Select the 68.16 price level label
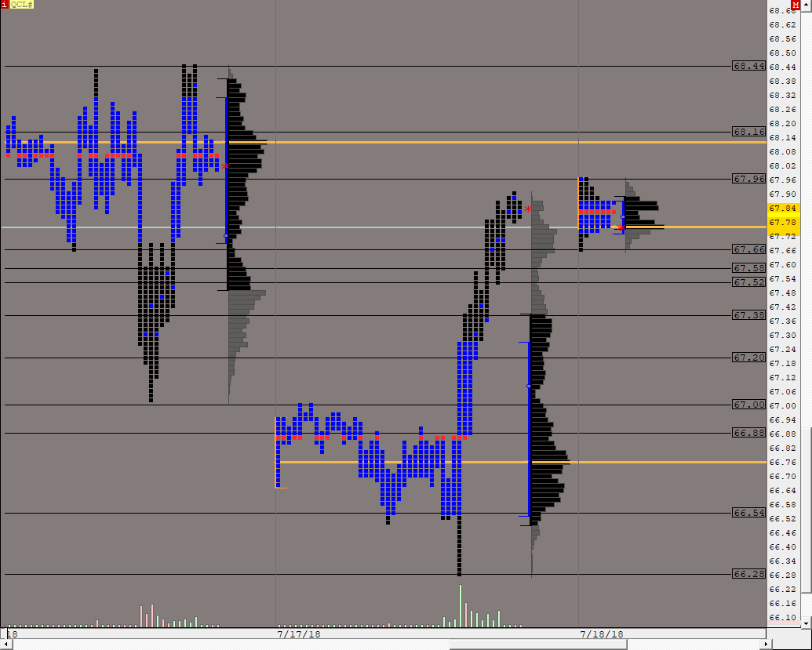The image size is (812, 650). (748, 132)
